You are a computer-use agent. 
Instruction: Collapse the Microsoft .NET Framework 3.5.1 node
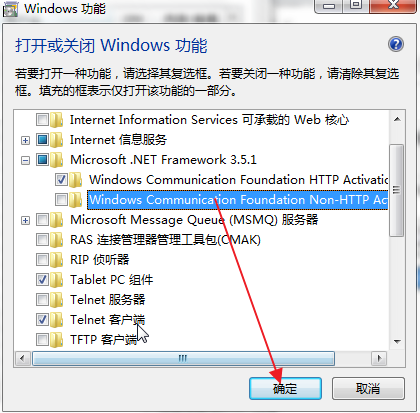(x=25, y=160)
